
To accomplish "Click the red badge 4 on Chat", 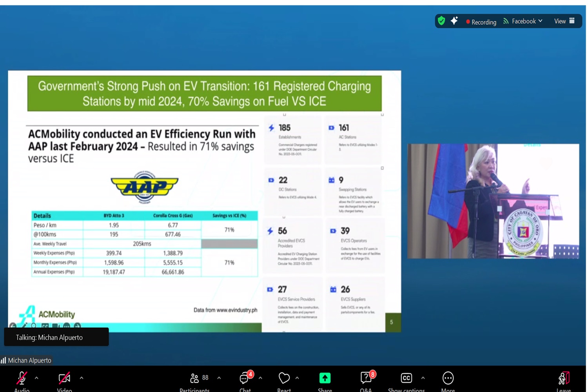I will (x=250, y=374).
